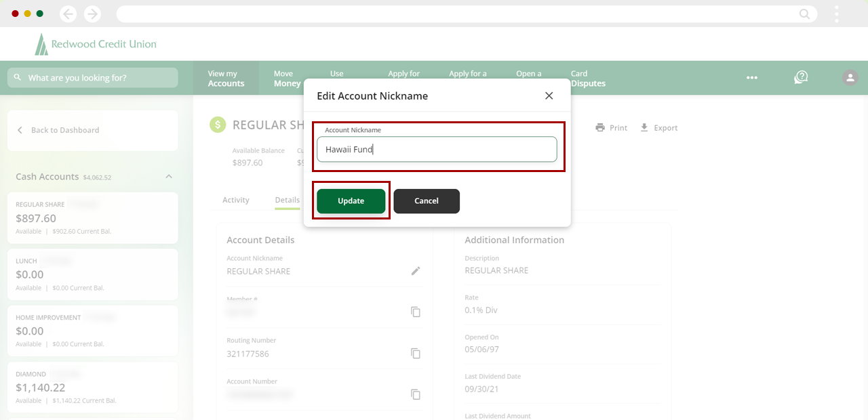This screenshot has height=420, width=868.
Task: Click the Back to Dashboard arrow icon
Action: click(20, 130)
